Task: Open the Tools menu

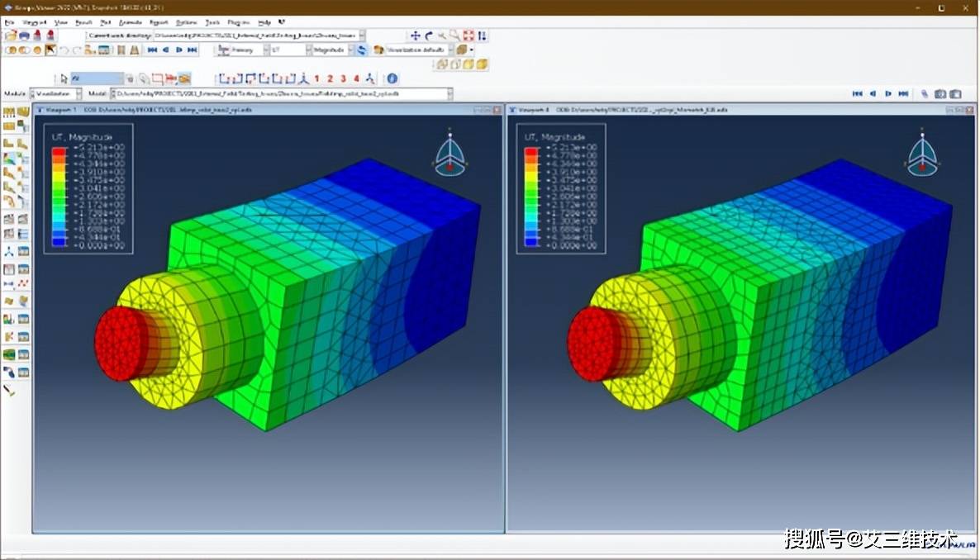Action: click(212, 22)
